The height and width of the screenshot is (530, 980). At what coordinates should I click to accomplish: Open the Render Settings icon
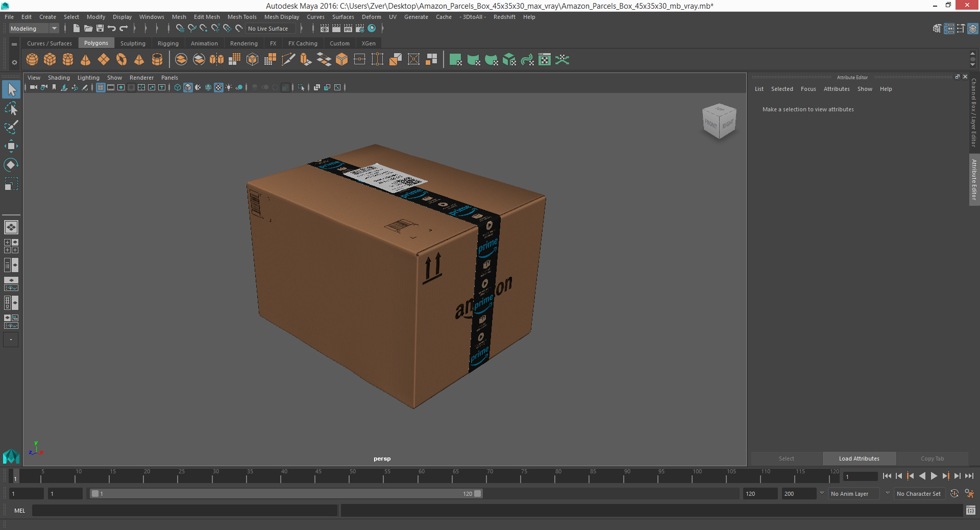click(360, 29)
